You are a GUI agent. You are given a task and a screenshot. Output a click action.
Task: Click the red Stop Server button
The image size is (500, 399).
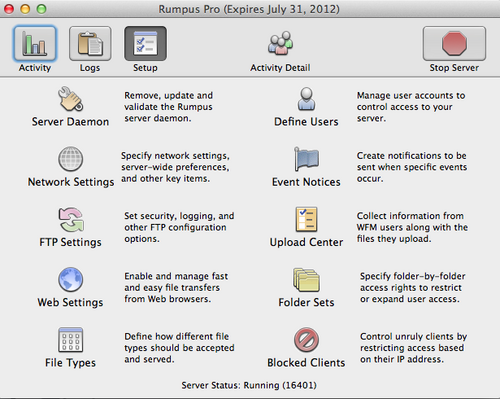(x=454, y=44)
